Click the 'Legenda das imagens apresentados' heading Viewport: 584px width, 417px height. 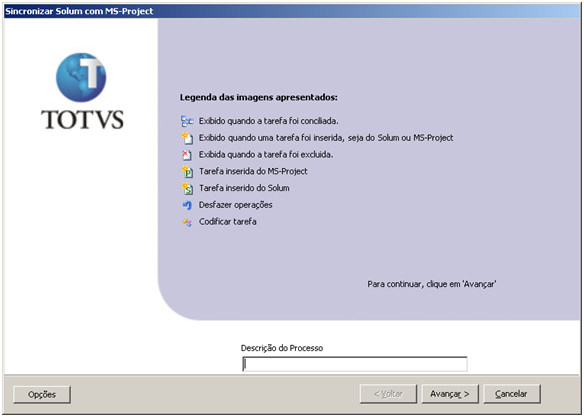pos(258,98)
